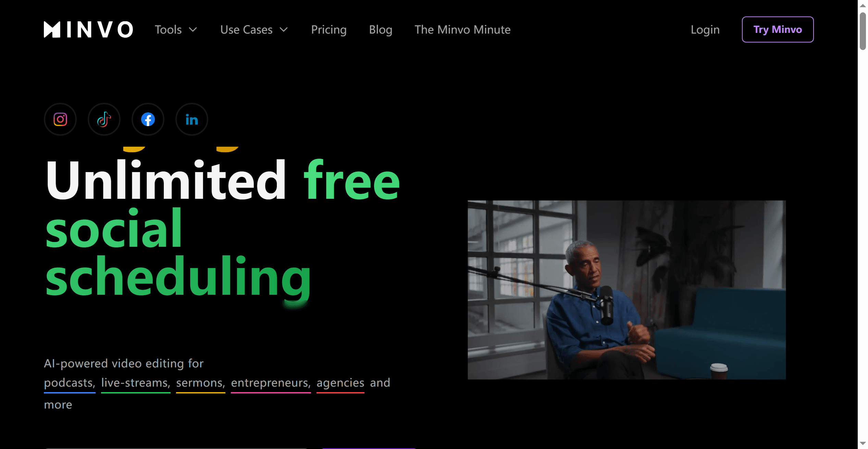Go to the Pricing page
This screenshot has width=868, height=449.
click(x=329, y=30)
